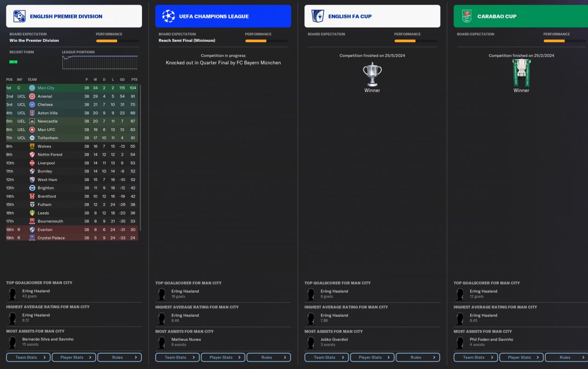The image size is (588, 369).
Task: Open Team Stats for the Premier Division
Action: [28, 358]
